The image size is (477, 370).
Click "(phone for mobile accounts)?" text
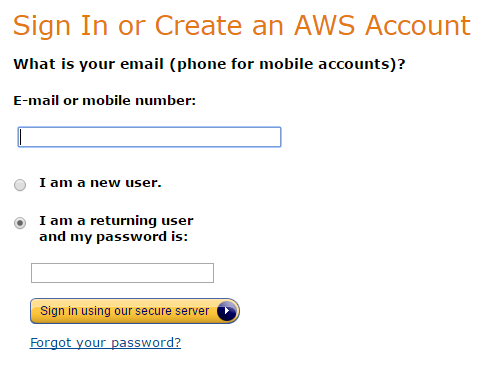pos(288,64)
